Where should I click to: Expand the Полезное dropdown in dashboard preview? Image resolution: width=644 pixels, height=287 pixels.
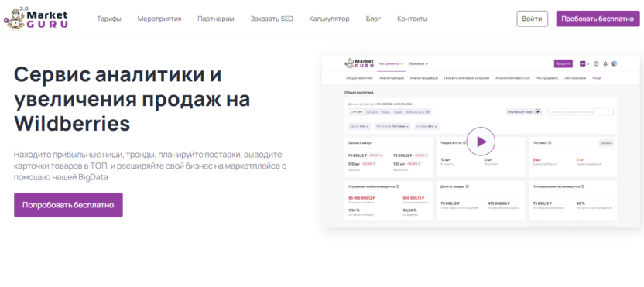pos(419,63)
